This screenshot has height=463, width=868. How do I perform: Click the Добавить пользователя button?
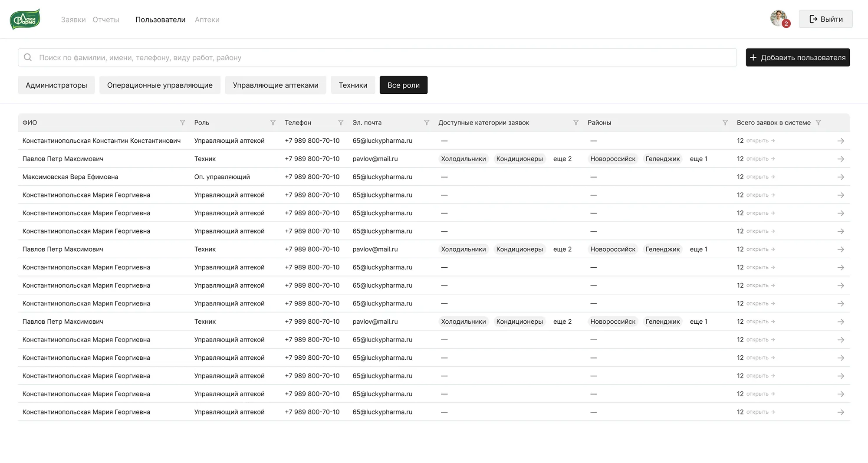coord(797,58)
